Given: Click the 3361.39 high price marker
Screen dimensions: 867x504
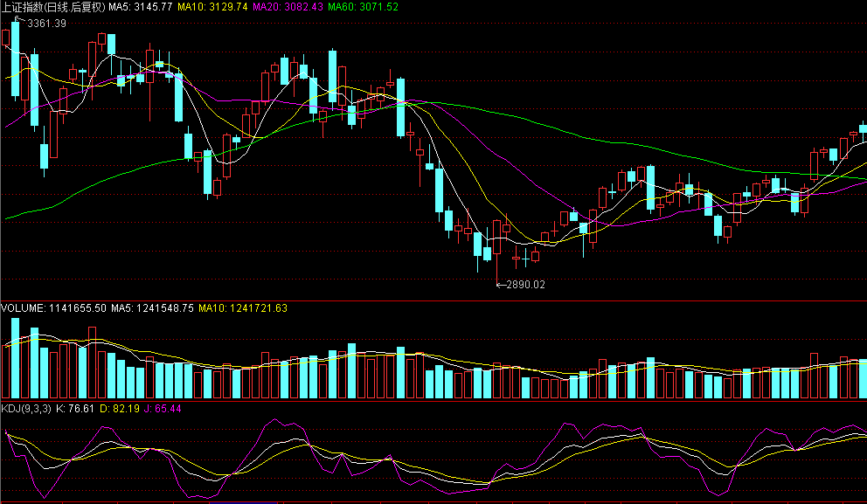Looking at the screenshot, I should (x=46, y=24).
